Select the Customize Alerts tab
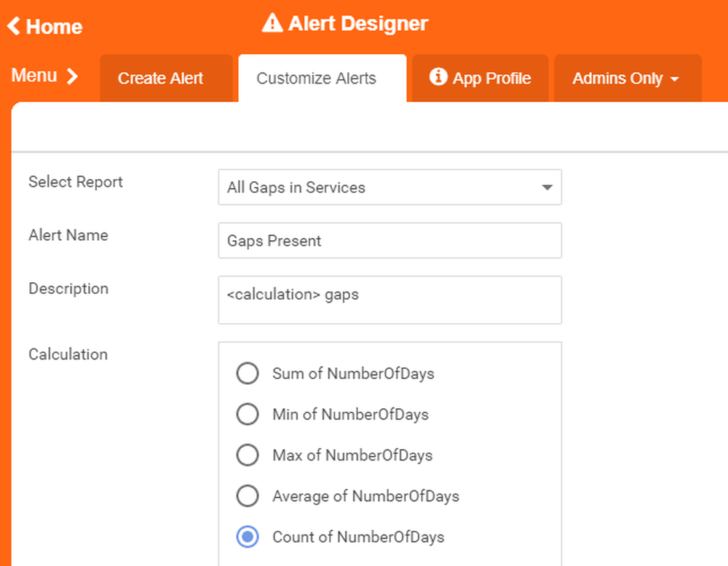Viewport: 728px width, 566px height. (x=323, y=78)
